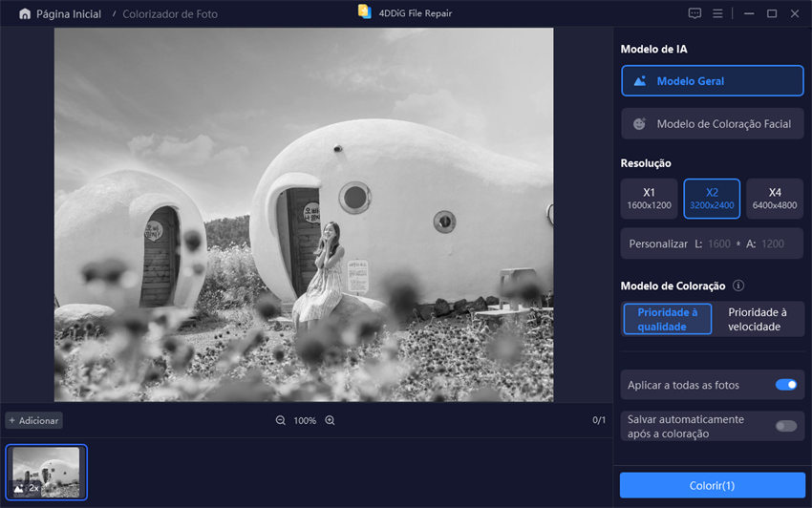
Task: Select X4 6400x4800 resolution
Action: pyautogui.click(x=774, y=199)
